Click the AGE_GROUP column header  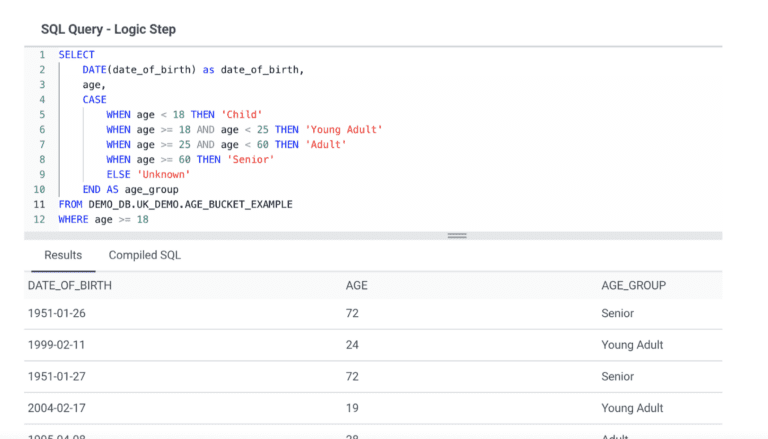pyautogui.click(x=633, y=285)
